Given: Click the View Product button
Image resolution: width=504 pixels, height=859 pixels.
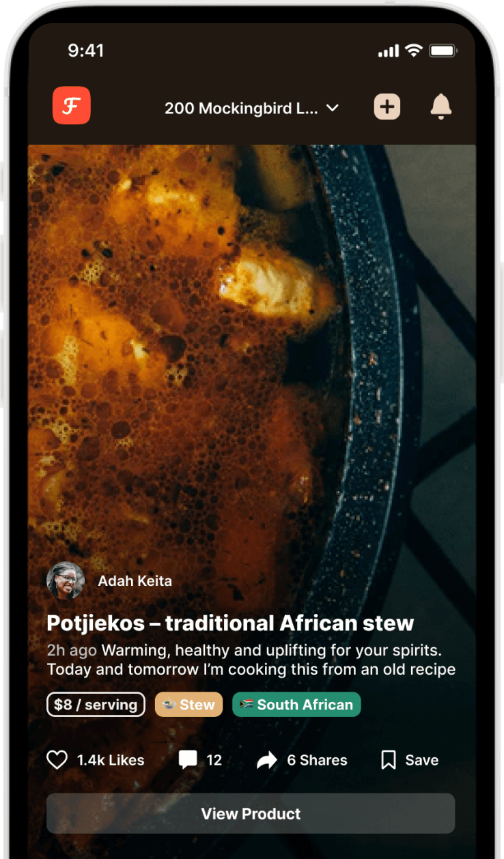Looking at the screenshot, I should click(x=251, y=813).
